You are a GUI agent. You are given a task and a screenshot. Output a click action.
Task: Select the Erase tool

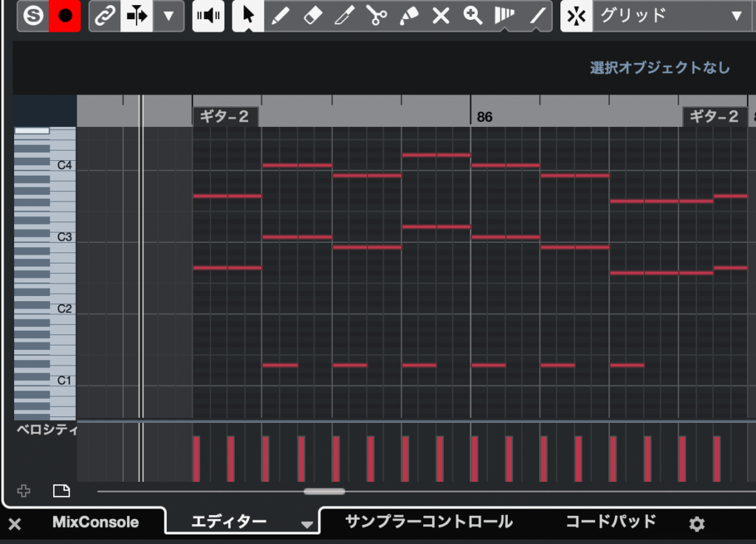pos(313,16)
